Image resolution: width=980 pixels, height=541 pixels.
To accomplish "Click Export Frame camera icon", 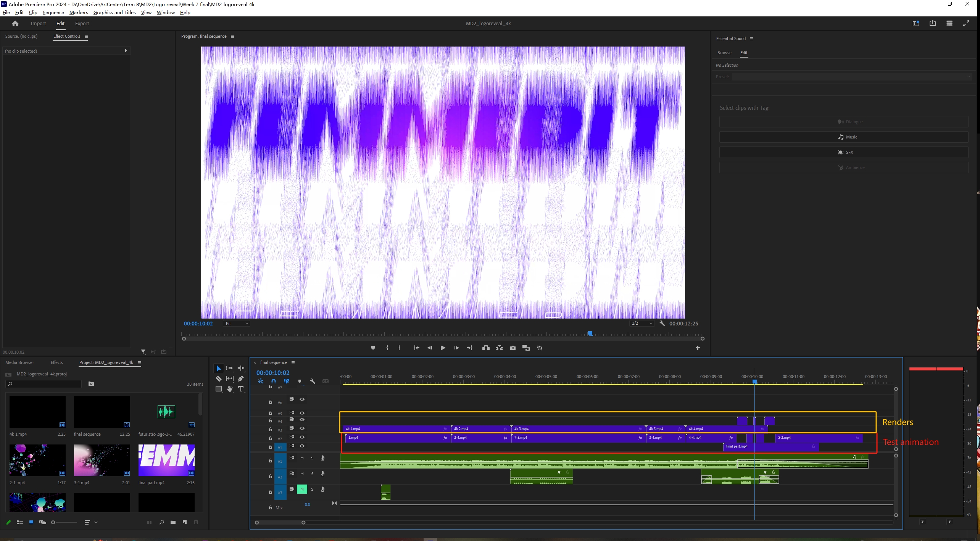I will click(513, 348).
